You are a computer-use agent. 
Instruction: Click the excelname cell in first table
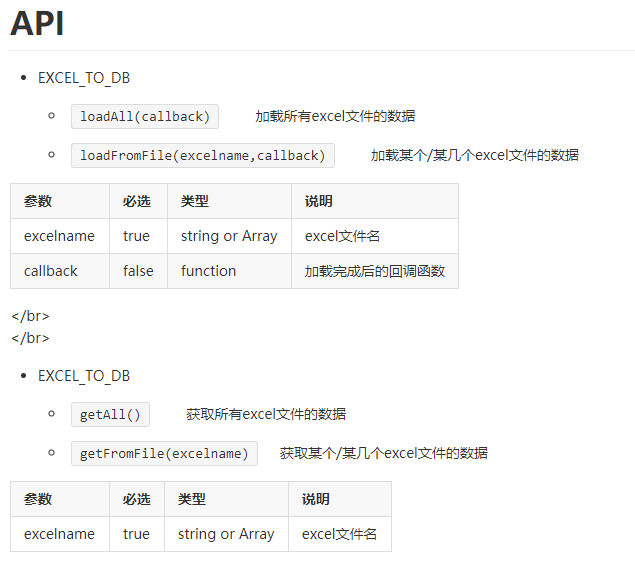pyautogui.click(x=59, y=236)
